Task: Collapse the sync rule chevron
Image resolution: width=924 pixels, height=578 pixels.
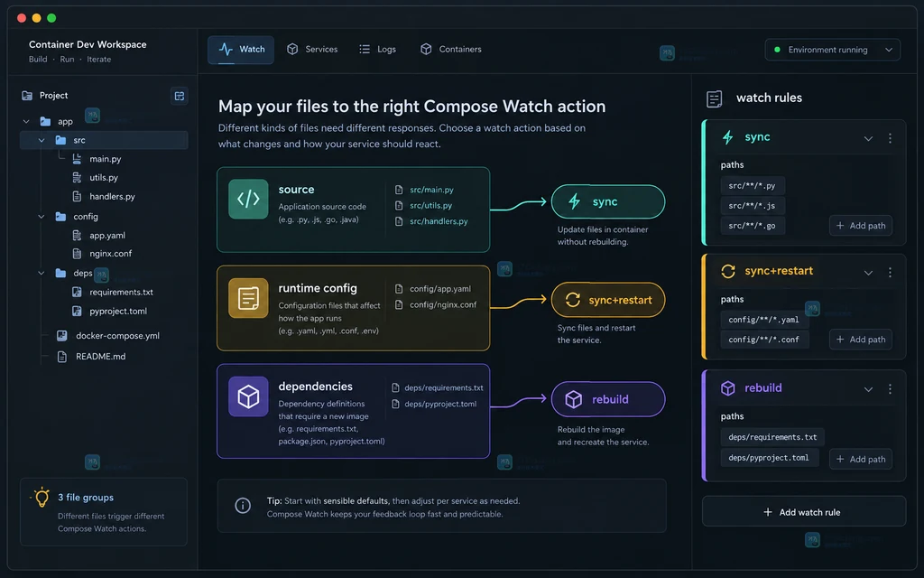Action: pyautogui.click(x=868, y=138)
